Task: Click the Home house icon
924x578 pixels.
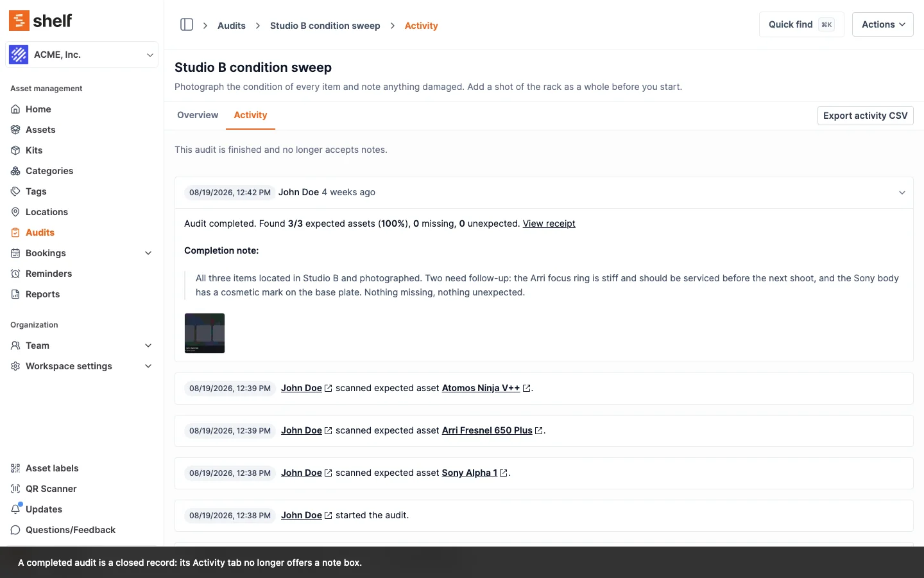Action: click(x=15, y=109)
